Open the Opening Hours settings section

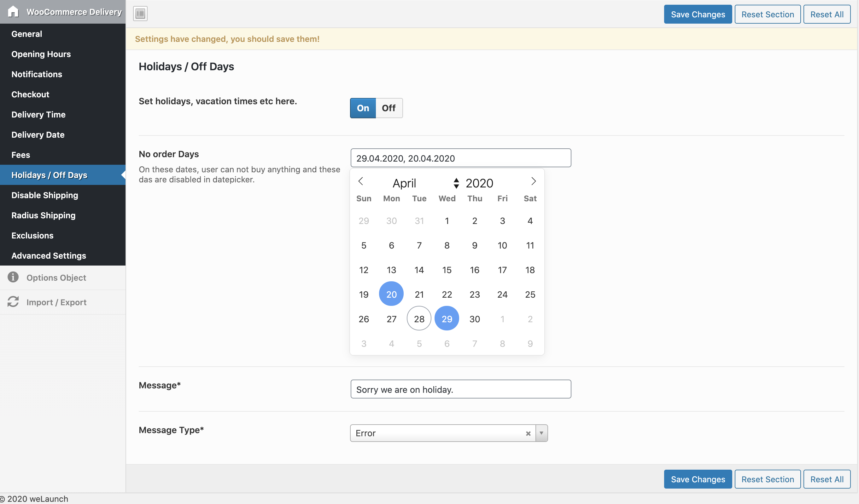pos(41,54)
